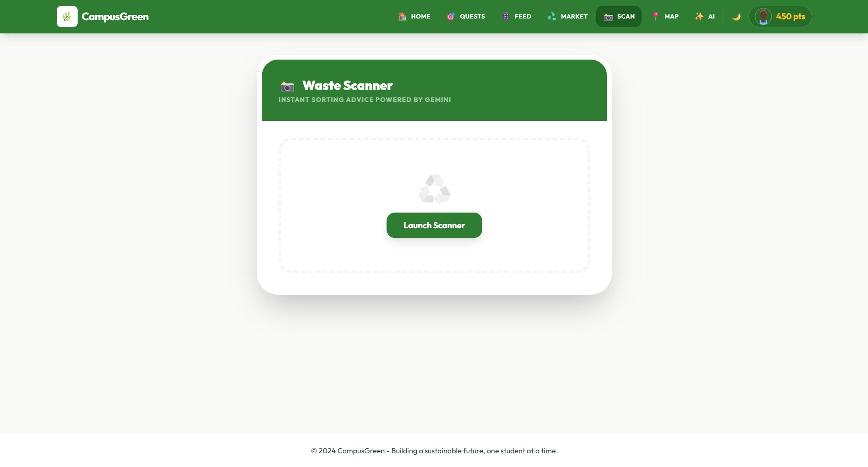
Task: Click the pushpin icon beside Map
Action: pos(656,17)
